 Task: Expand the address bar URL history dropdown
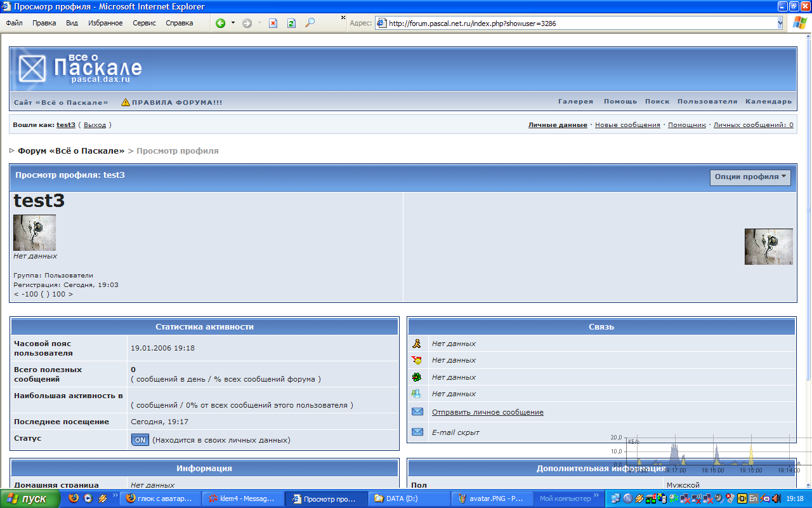tap(780, 23)
